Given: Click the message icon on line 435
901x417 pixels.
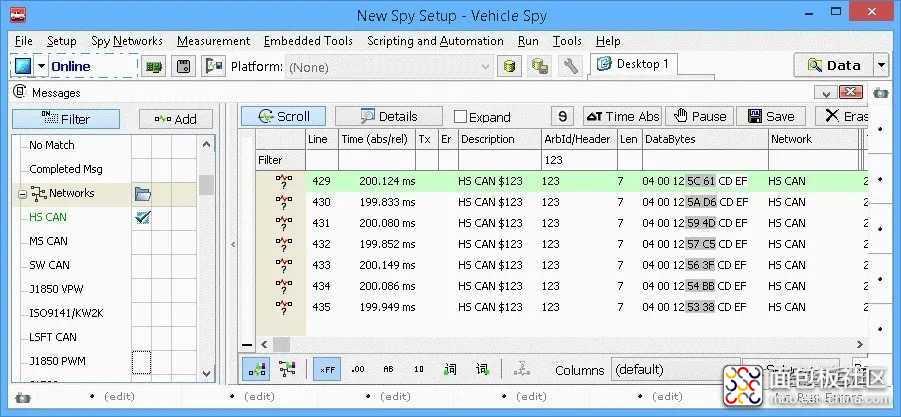Looking at the screenshot, I should (283, 307).
